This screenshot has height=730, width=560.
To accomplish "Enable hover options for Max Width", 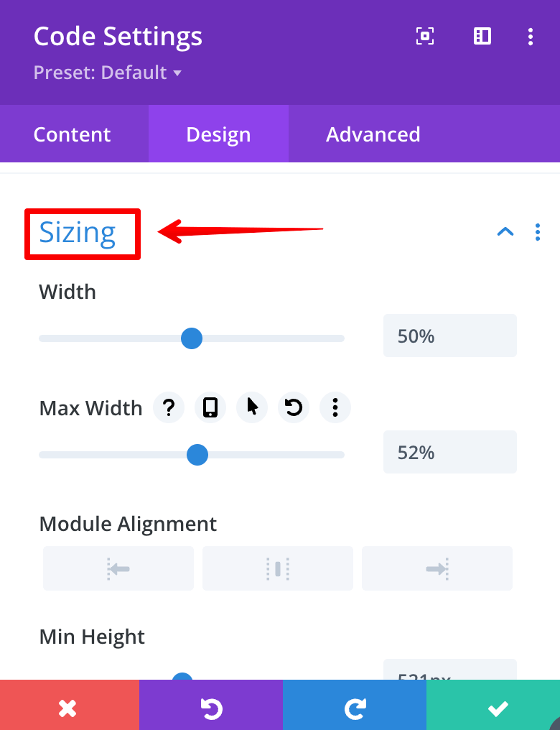I will pyautogui.click(x=251, y=407).
